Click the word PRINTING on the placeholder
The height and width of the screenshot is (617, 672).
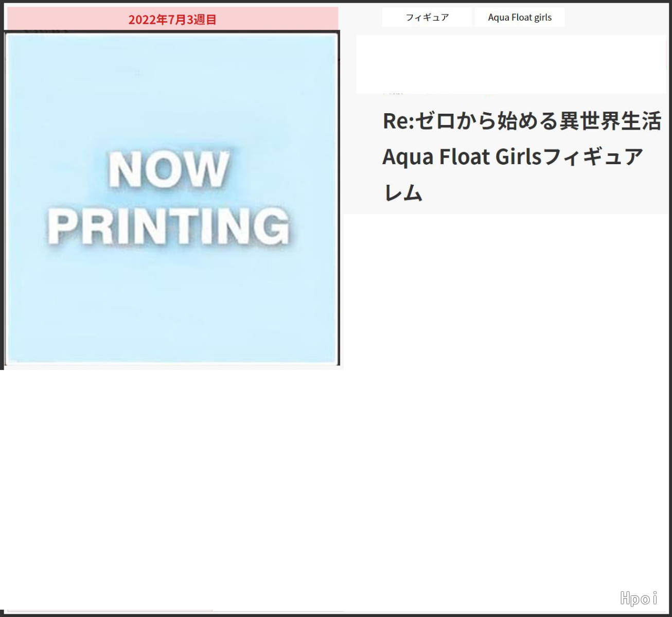pyautogui.click(x=169, y=226)
